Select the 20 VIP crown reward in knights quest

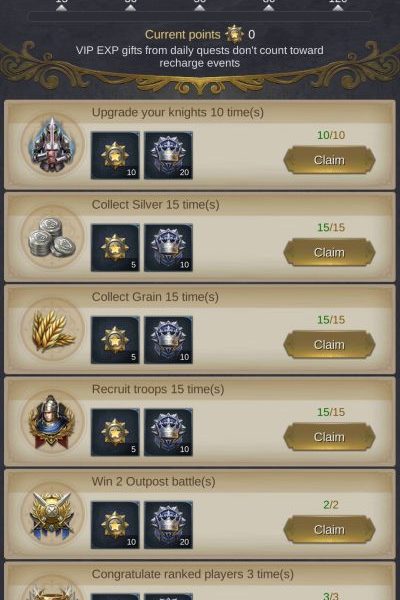point(168,155)
